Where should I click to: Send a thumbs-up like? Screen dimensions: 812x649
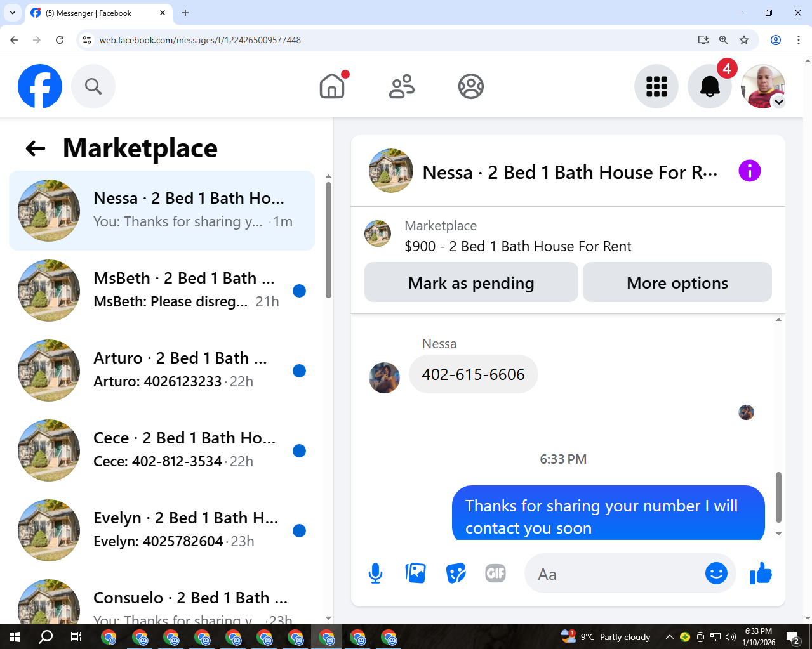click(761, 574)
